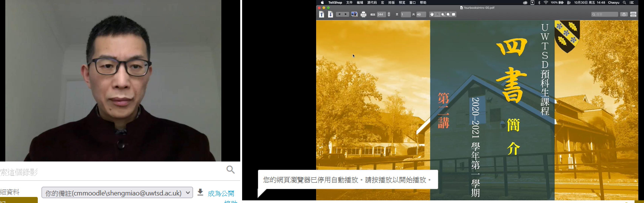Screen dimensions: 644x203
Task: Click the share button in the PDF toolbar
Action: 624,15
